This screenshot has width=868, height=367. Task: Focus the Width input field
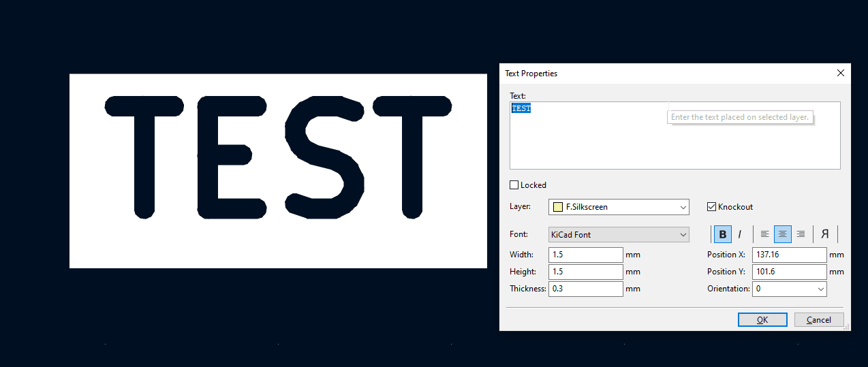(586, 255)
